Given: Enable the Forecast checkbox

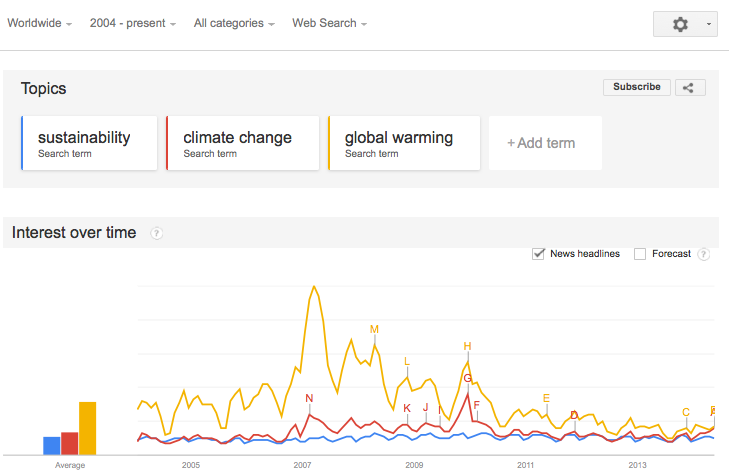Looking at the screenshot, I should [x=640, y=254].
